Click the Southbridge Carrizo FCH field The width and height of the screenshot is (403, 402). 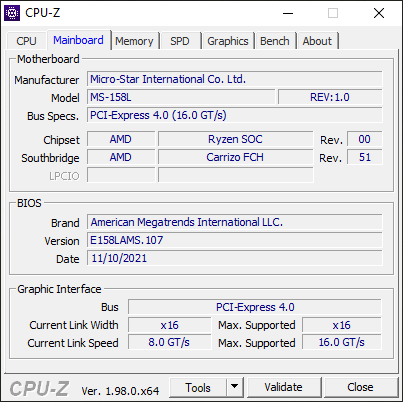(235, 157)
